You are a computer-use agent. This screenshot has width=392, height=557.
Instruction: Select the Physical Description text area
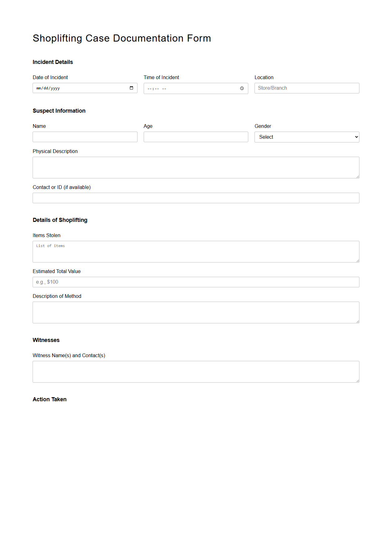[x=196, y=167]
